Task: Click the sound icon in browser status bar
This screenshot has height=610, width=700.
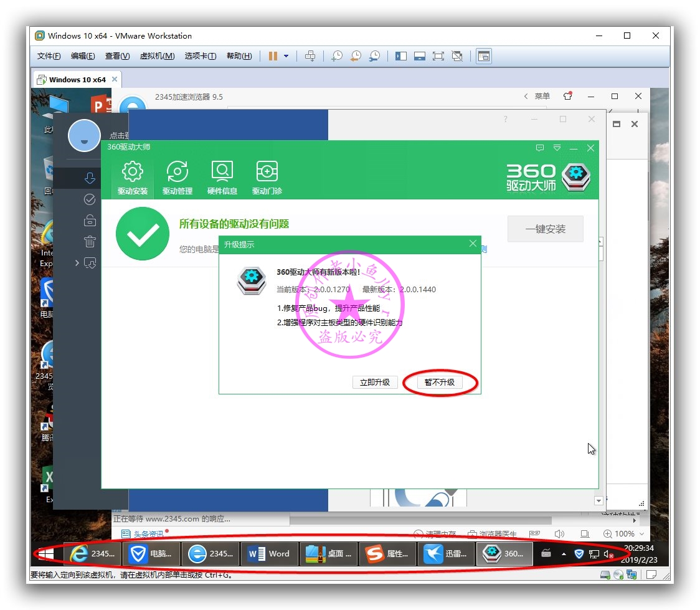Action: (x=559, y=533)
